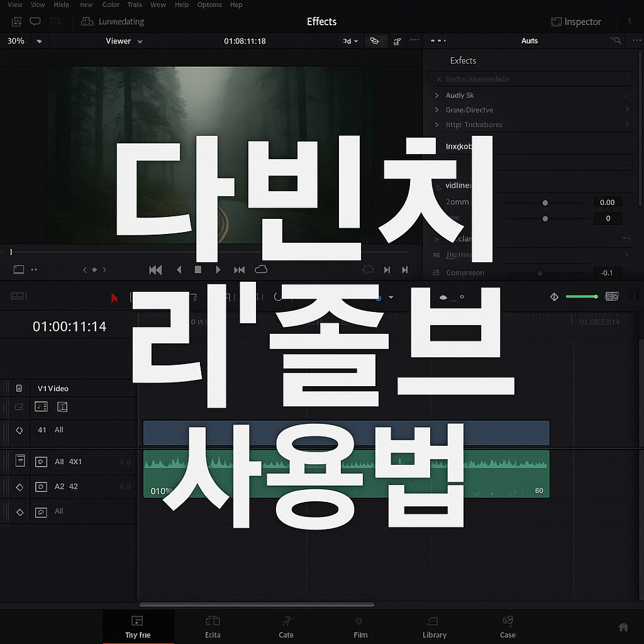The width and height of the screenshot is (644, 644).
Task: Toggle bottom All track camera icon
Action: click(x=41, y=512)
